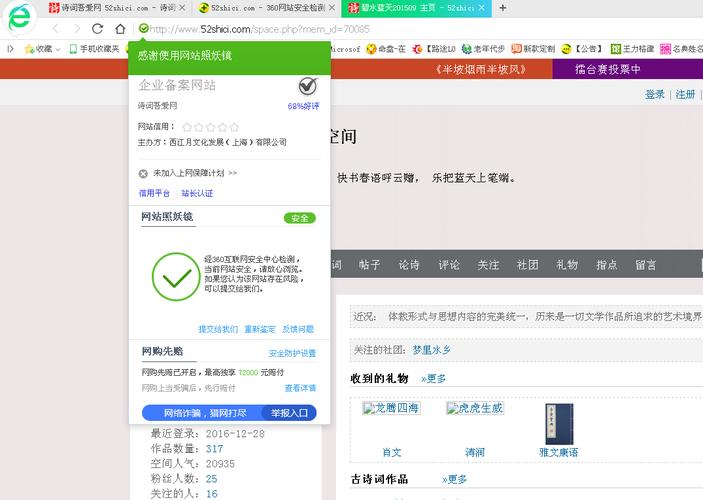
Task: Open the 站长认证 link
Action: click(x=197, y=193)
